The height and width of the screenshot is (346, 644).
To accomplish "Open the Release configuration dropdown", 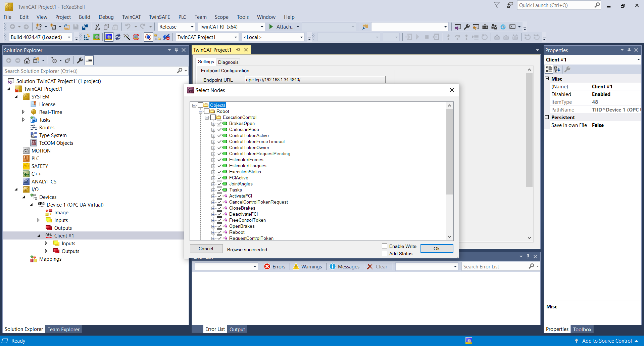I will pos(192,27).
